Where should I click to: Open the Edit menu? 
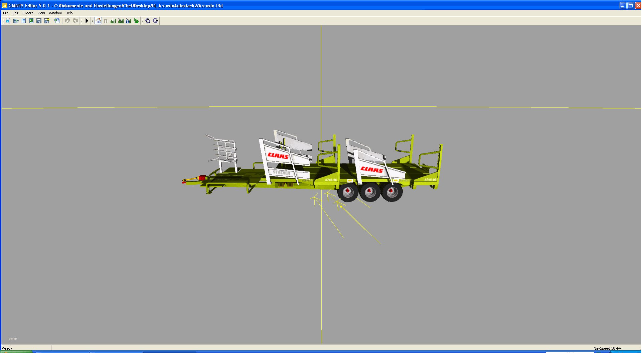(15, 13)
